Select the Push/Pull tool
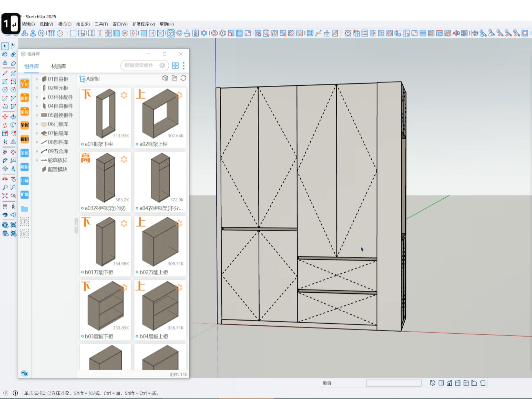This screenshot has width=532, height=399. pyautogui.click(x=13, y=117)
